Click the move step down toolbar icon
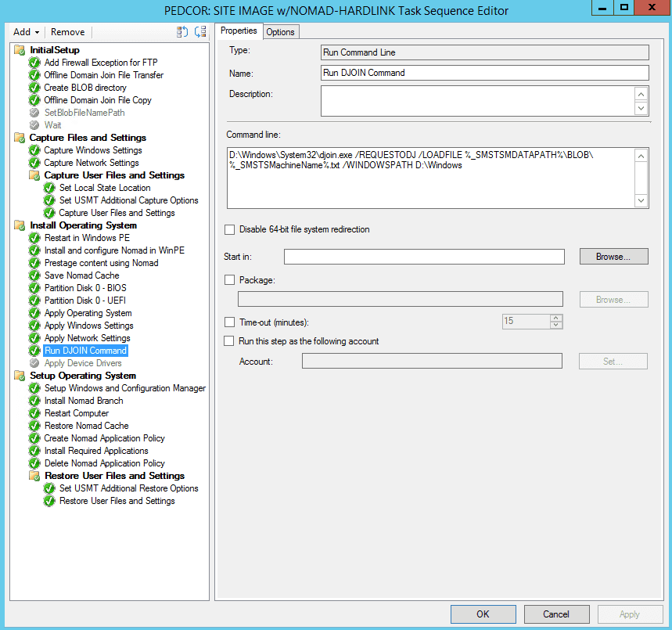Image resolution: width=672 pixels, height=630 pixels. point(200,32)
